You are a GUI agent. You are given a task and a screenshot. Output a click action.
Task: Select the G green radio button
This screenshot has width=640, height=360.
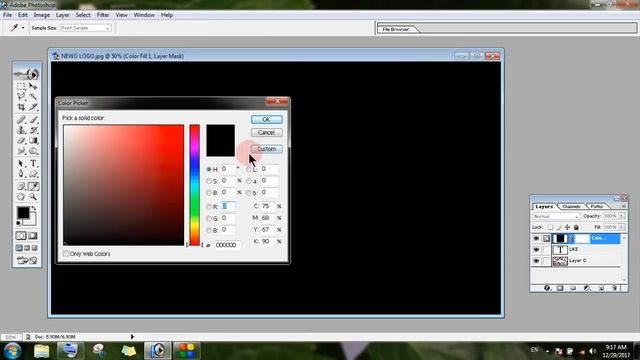209,219
